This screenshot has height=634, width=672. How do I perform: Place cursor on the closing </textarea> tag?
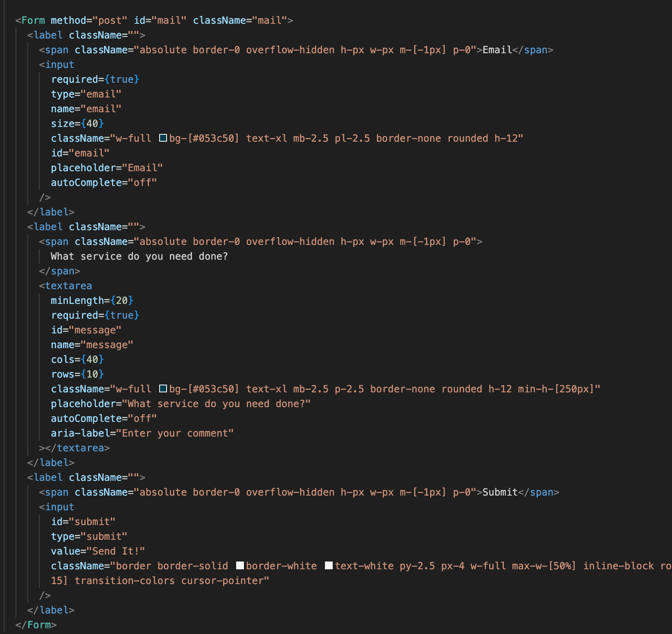pos(77,448)
